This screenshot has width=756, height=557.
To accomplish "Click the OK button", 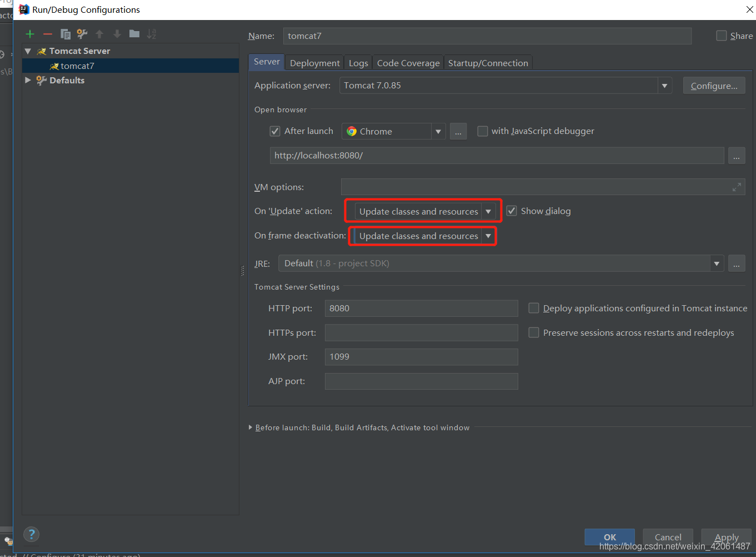I will tap(610, 537).
